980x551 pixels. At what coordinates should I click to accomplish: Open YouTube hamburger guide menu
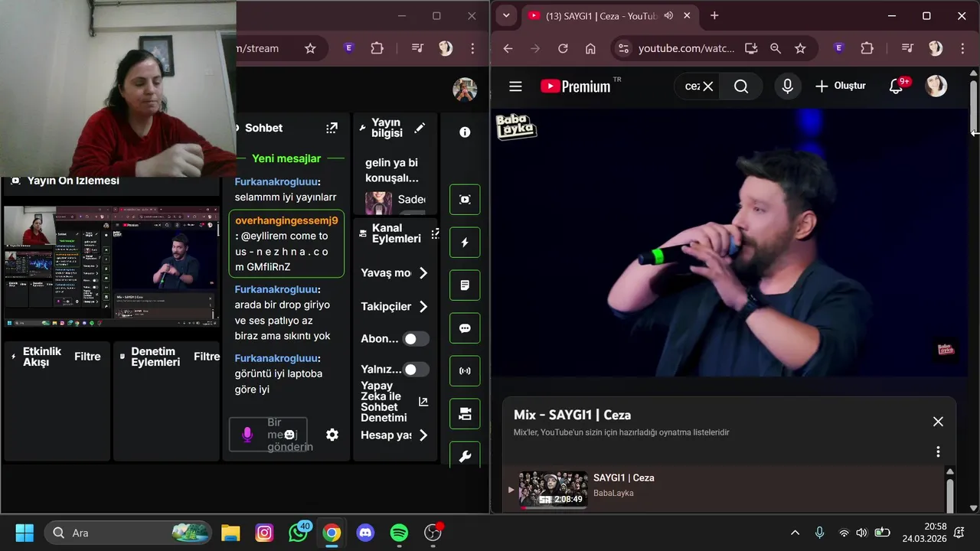click(515, 86)
